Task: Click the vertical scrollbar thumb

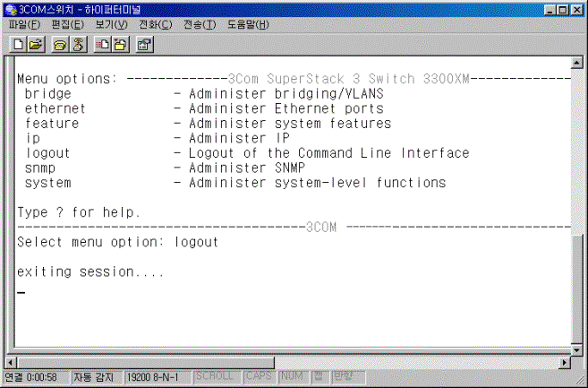Action: tap(576, 288)
